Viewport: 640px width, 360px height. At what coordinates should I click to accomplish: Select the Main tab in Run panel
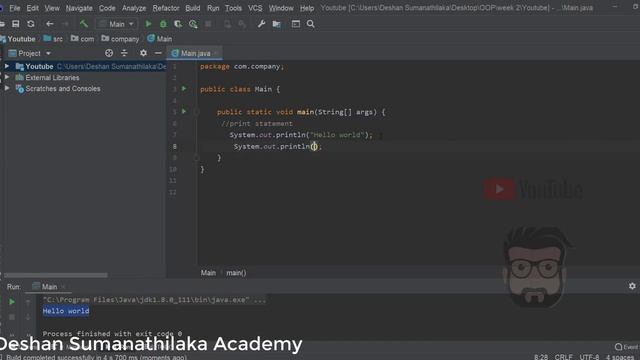click(x=49, y=287)
